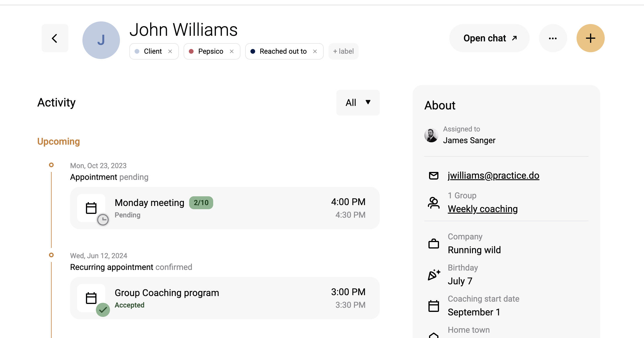Image resolution: width=644 pixels, height=338 pixels.
Task: Click James Sanger's profile photo
Action: 431,135
